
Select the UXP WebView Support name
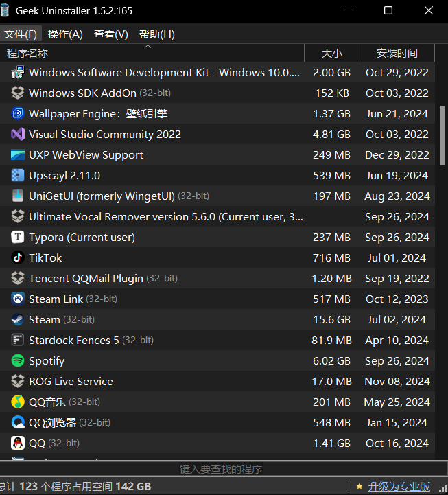tap(86, 154)
